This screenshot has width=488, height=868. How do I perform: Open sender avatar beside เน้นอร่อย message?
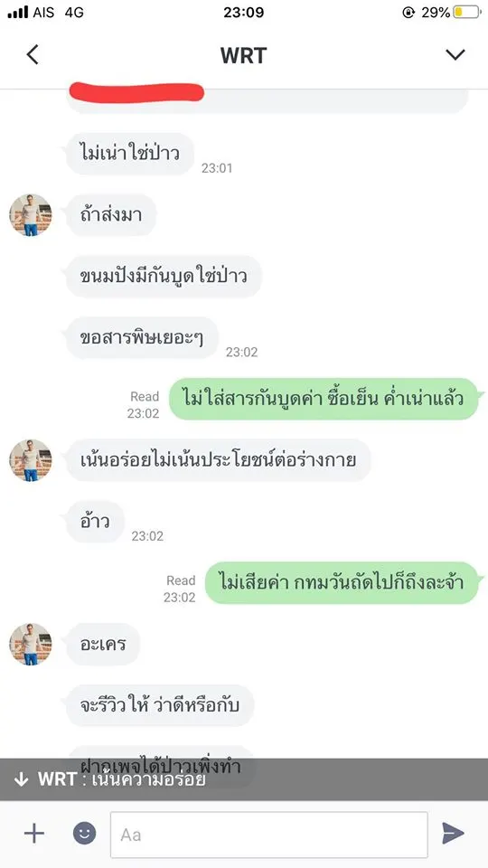[x=31, y=460]
